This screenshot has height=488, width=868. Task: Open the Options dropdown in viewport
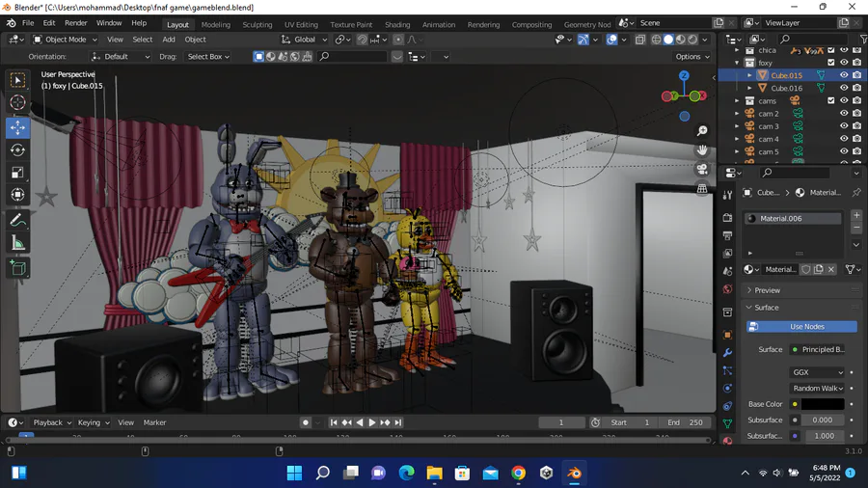[692, 57]
